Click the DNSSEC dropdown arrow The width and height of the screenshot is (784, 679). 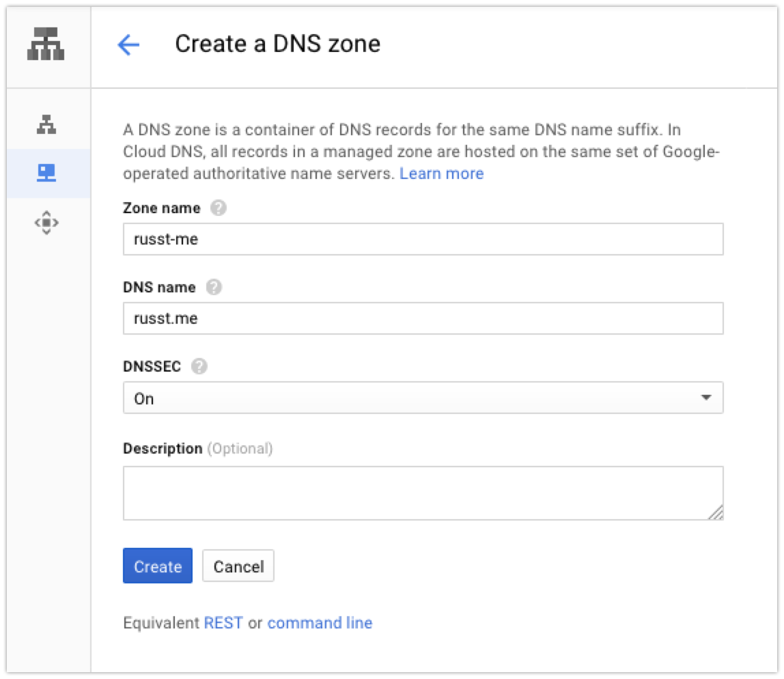(x=706, y=398)
